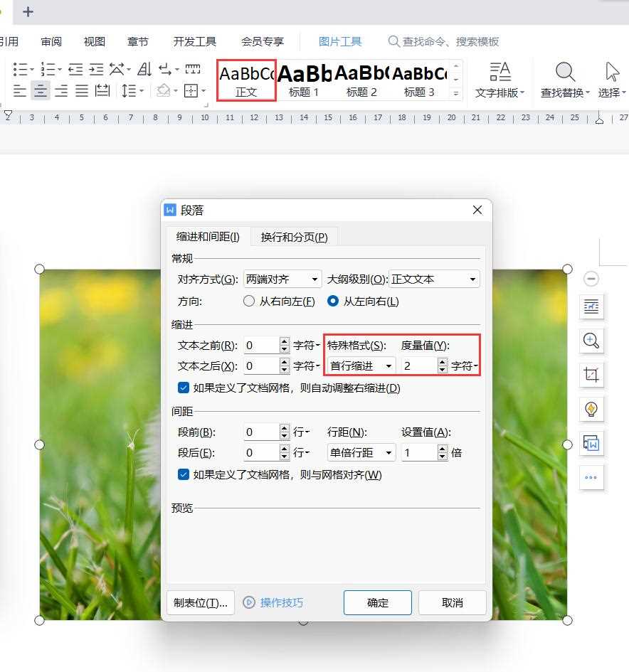The height and width of the screenshot is (672, 629).
Task: Click the Select (选择) arrow tool
Action: (x=612, y=80)
